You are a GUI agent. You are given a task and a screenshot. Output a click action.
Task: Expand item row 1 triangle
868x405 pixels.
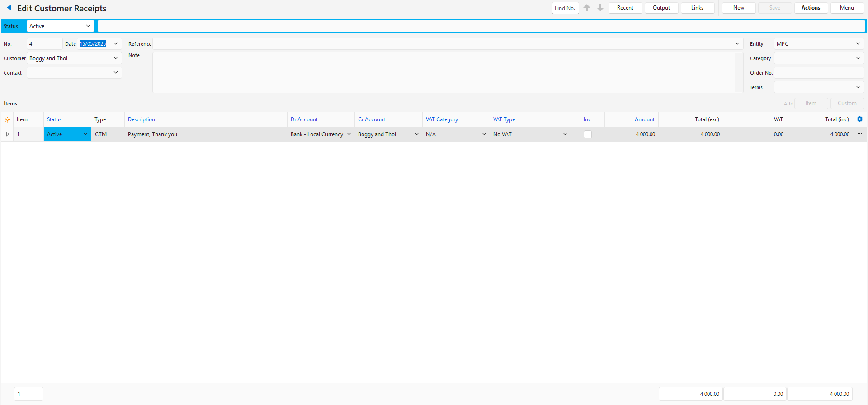[7, 134]
